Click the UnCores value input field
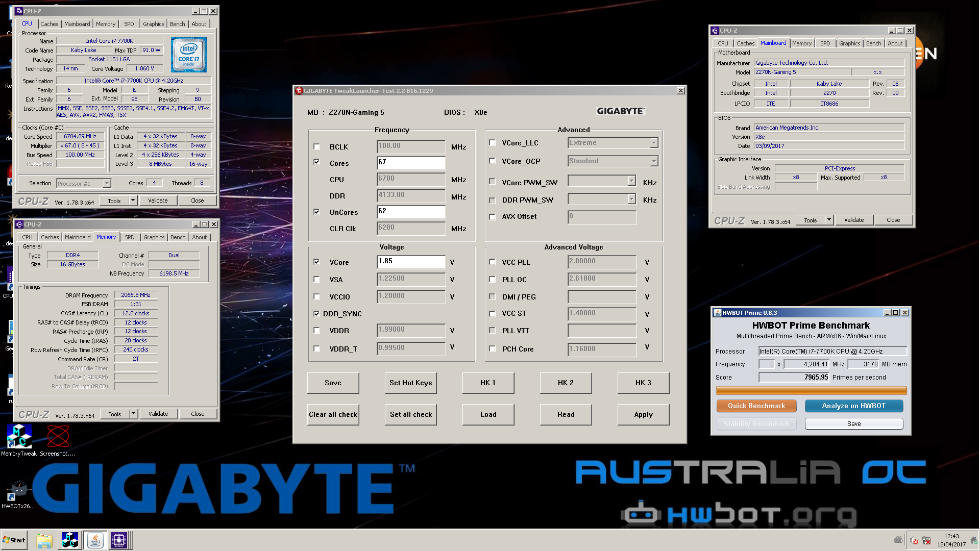 [x=411, y=212]
